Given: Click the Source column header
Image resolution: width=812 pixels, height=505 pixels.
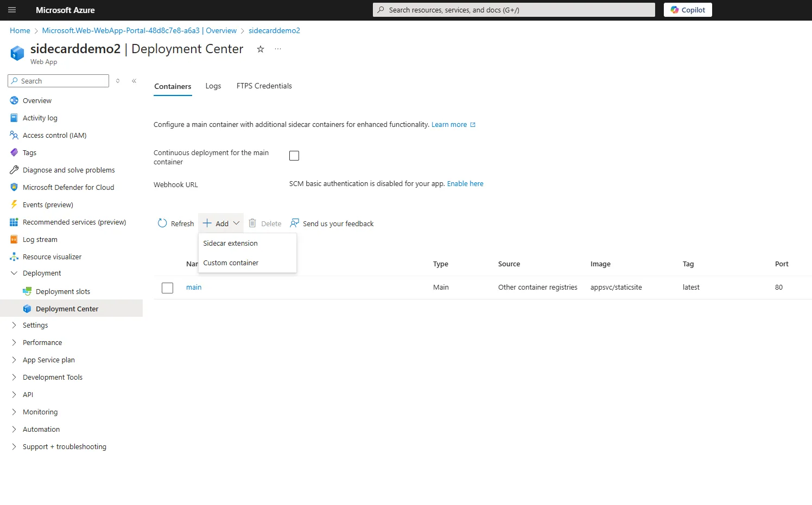Looking at the screenshot, I should point(509,264).
